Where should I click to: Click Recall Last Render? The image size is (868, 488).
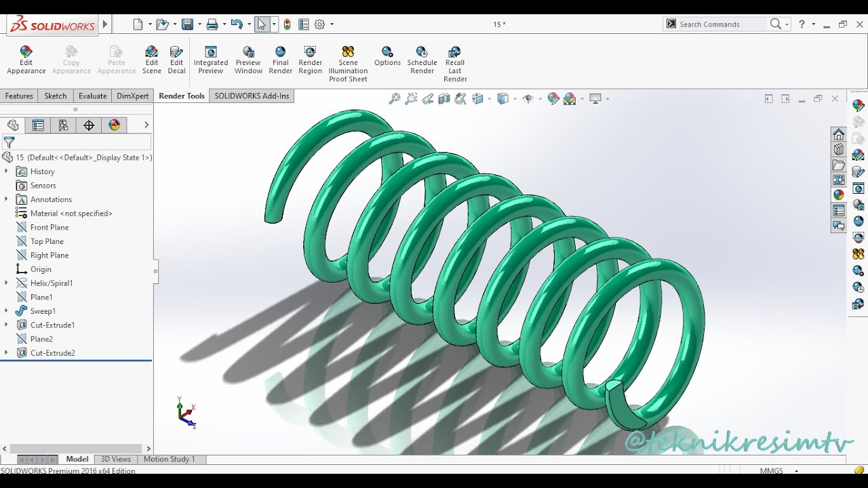click(x=455, y=64)
